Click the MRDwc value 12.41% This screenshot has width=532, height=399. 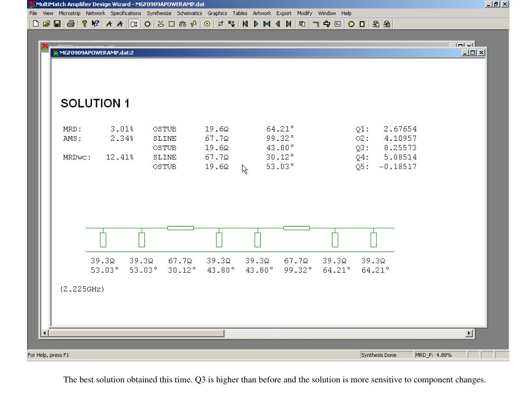[119, 157]
